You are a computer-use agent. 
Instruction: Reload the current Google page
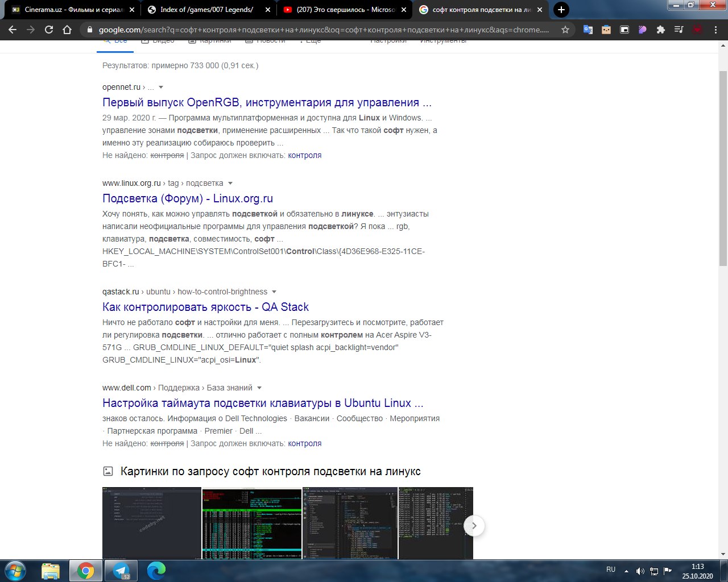(49, 30)
